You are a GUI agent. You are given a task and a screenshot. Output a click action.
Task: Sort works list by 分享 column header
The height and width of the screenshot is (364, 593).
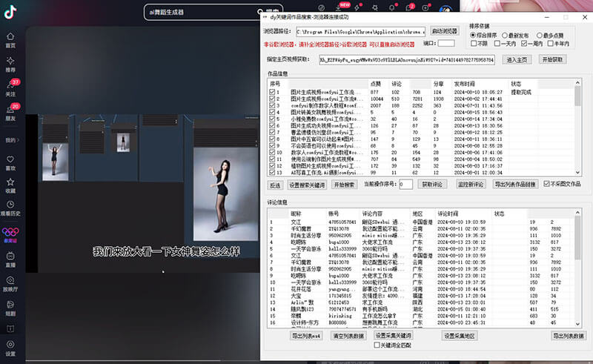(x=441, y=84)
